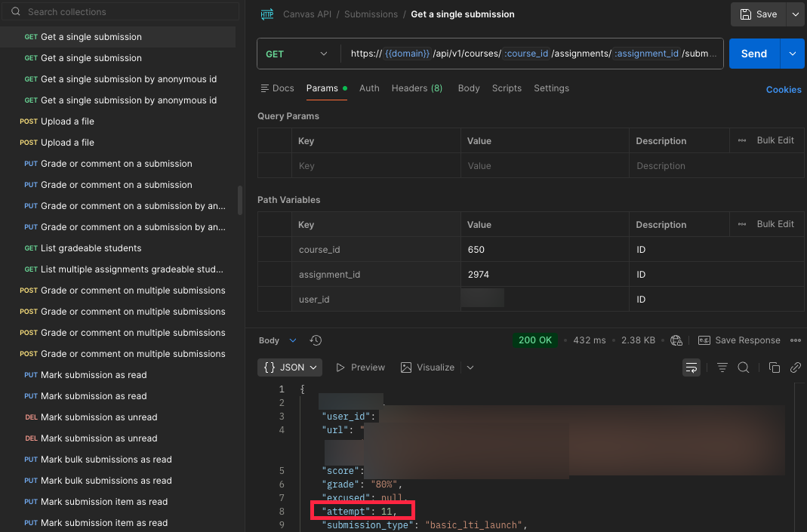Expand the Send button dropdown arrow
Viewport: 807px width, 532px height.
tap(793, 54)
